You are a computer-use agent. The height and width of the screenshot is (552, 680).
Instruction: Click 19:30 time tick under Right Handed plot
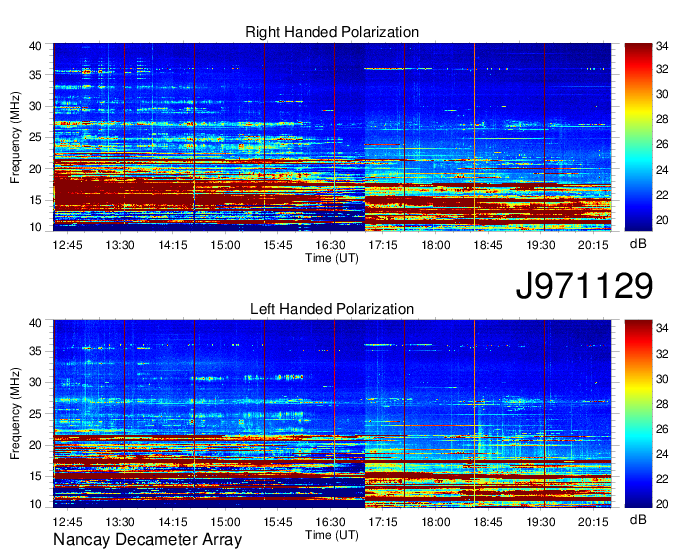coord(541,245)
